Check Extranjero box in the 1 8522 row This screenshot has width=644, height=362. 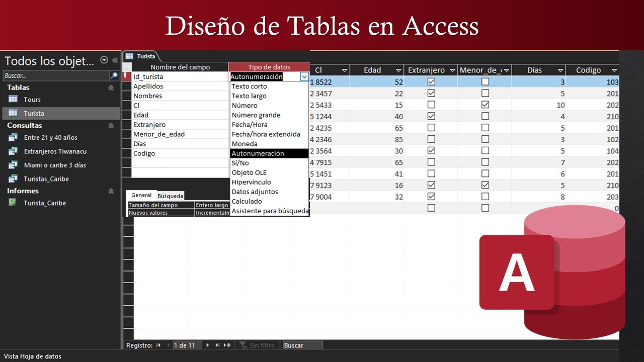click(431, 81)
